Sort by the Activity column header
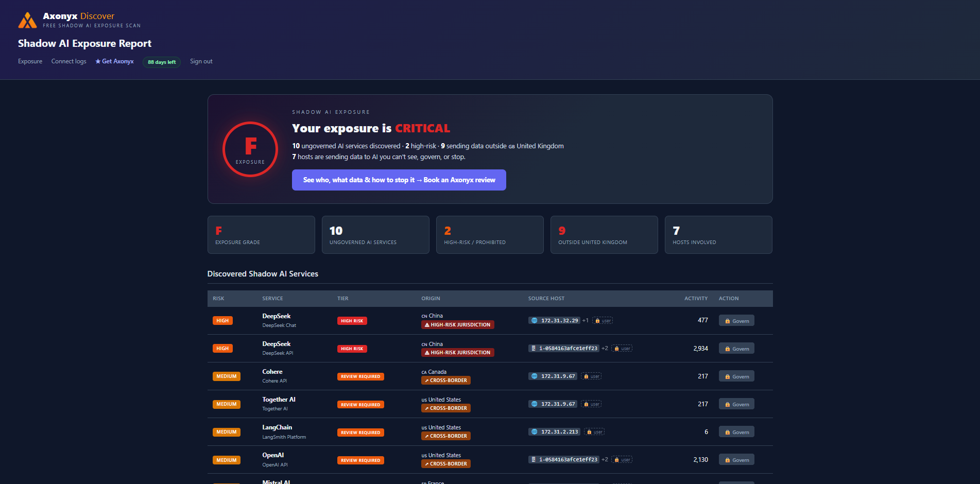Image resolution: width=980 pixels, height=484 pixels. coord(696,298)
